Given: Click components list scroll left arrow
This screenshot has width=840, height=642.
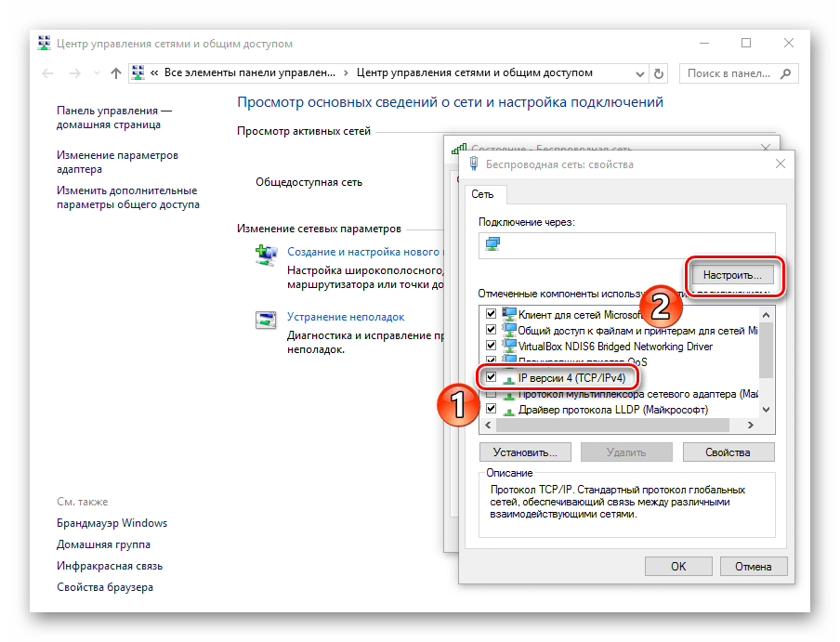Looking at the screenshot, I should tap(488, 426).
